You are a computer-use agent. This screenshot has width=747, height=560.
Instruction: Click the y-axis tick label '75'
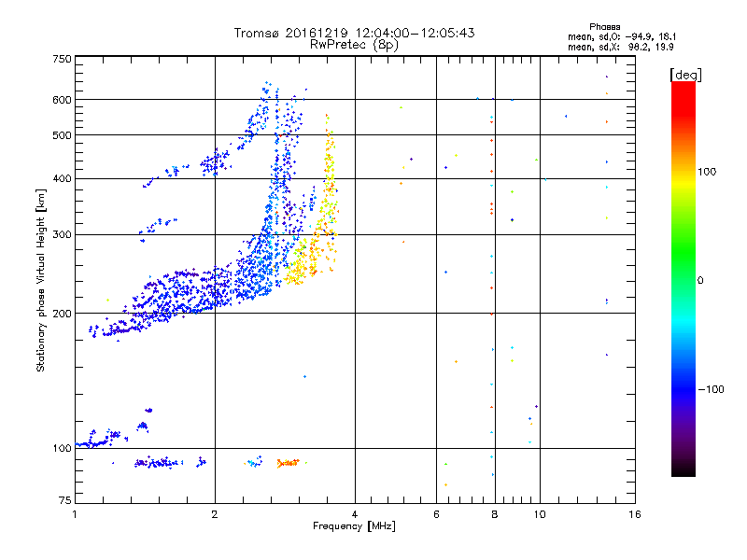(x=65, y=500)
